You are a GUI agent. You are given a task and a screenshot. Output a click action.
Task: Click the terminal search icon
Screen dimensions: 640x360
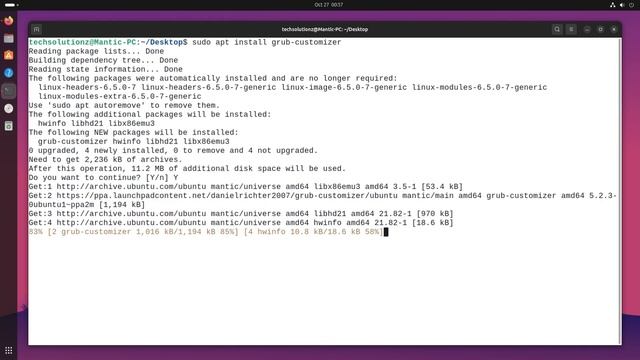coord(557,29)
